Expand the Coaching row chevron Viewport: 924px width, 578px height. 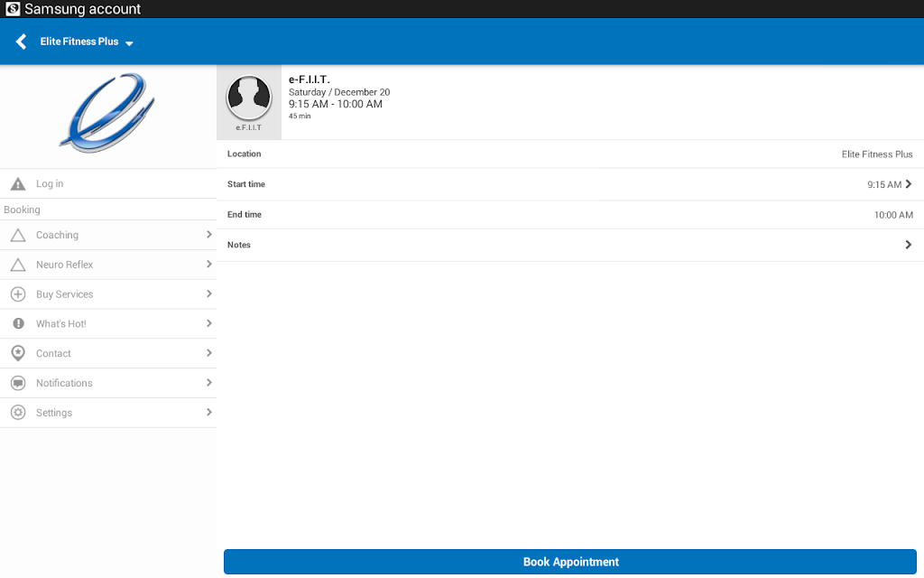(208, 235)
